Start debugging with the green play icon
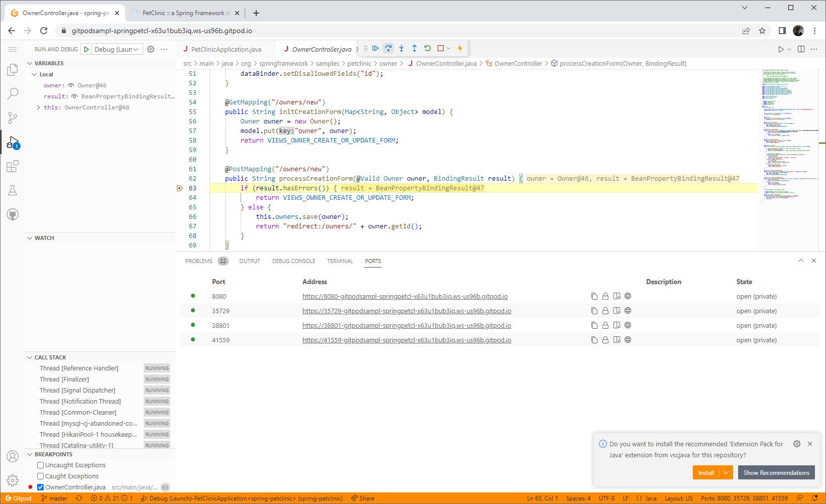826x504 pixels. pos(86,49)
